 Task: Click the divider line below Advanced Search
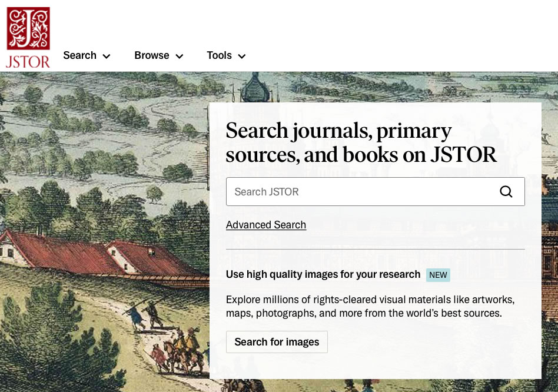(x=375, y=249)
